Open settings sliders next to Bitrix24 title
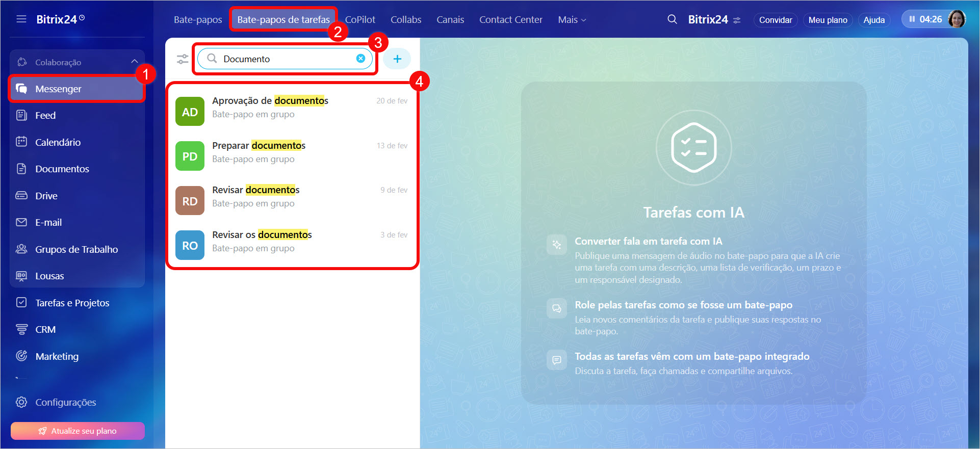Screen dimensions: 980x449 tap(737, 20)
